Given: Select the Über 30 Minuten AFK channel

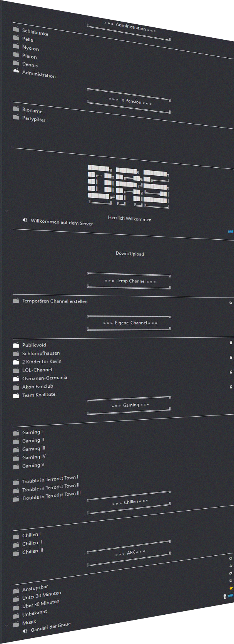Looking at the screenshot, I should click(x=40, y=604).
